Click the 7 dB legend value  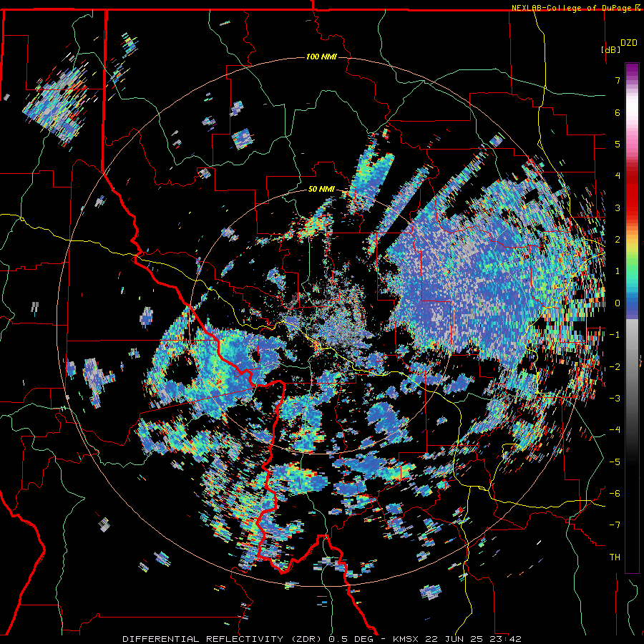pos(618,80)
